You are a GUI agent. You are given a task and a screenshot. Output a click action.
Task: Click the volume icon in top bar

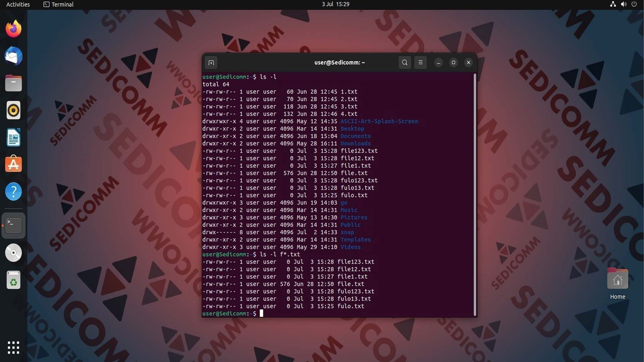pos(624,4)
